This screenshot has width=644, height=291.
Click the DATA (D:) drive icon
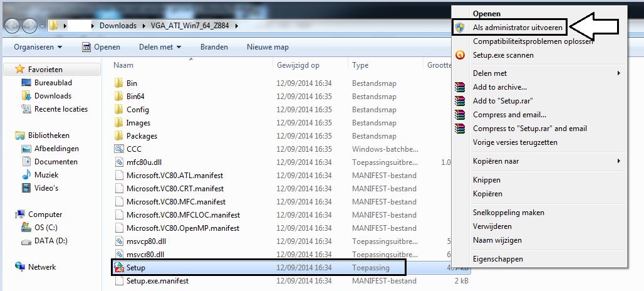(x=26, y=241)
